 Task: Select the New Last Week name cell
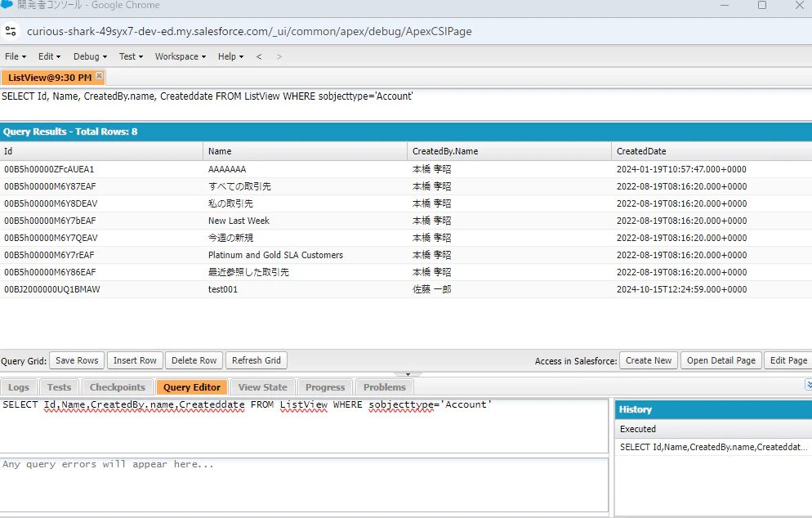pyautogui.click(x=305, y=221)
